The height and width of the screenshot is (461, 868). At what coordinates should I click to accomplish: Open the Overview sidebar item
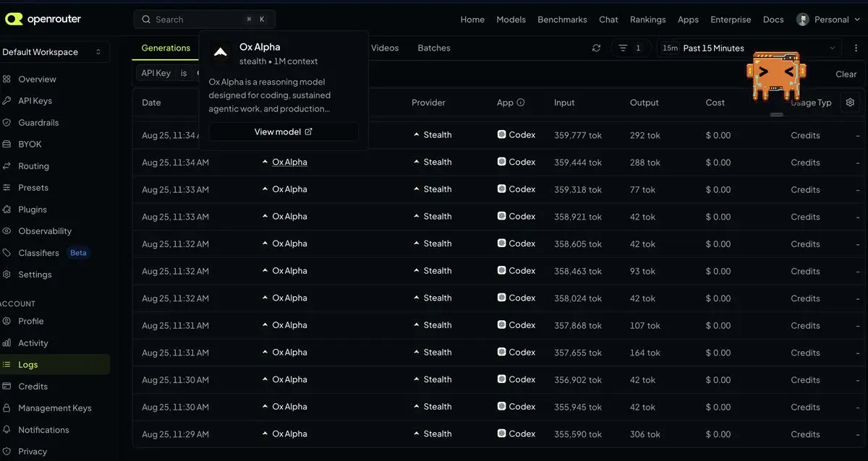click(x=37, y=79)
